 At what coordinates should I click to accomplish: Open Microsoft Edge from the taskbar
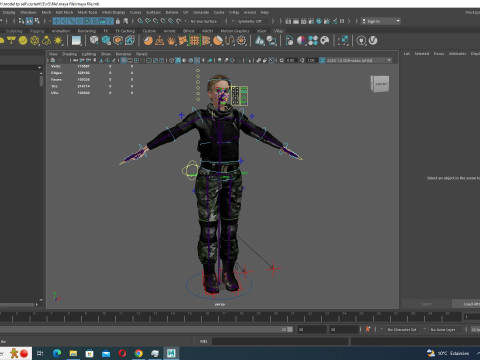(x=57, y=353)
